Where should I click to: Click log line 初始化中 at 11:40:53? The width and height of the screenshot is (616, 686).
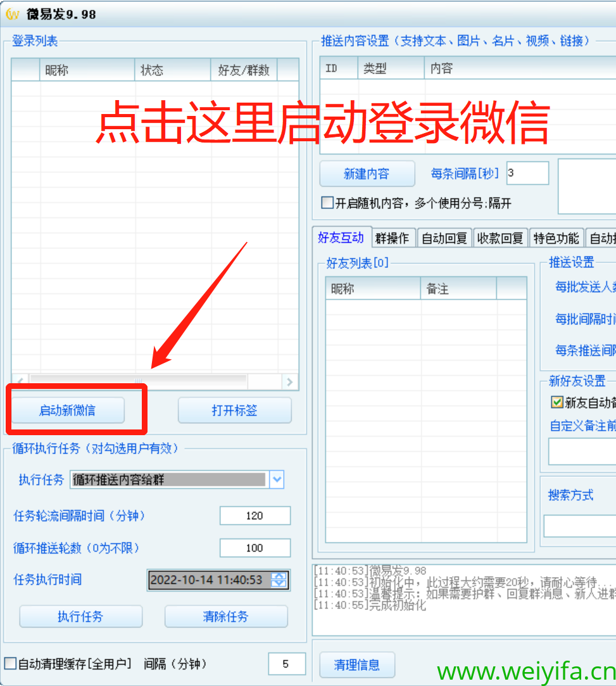pyautogui.click(x=465, y=583)
